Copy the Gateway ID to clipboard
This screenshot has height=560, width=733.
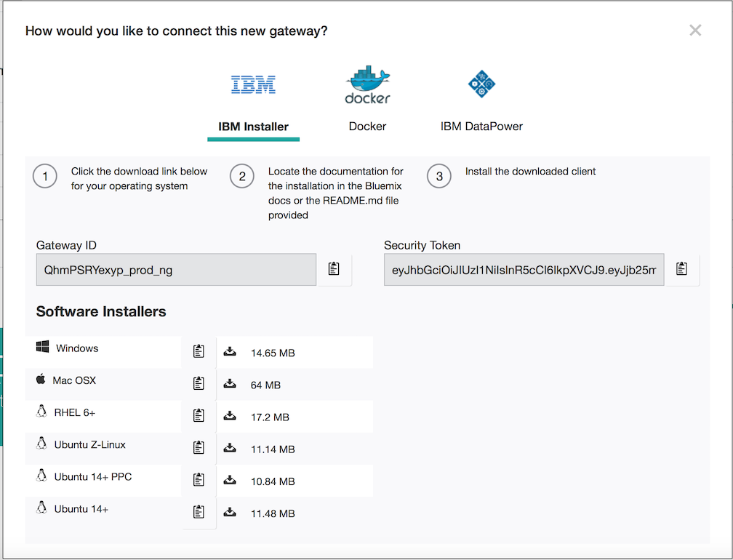coord(334,269)
